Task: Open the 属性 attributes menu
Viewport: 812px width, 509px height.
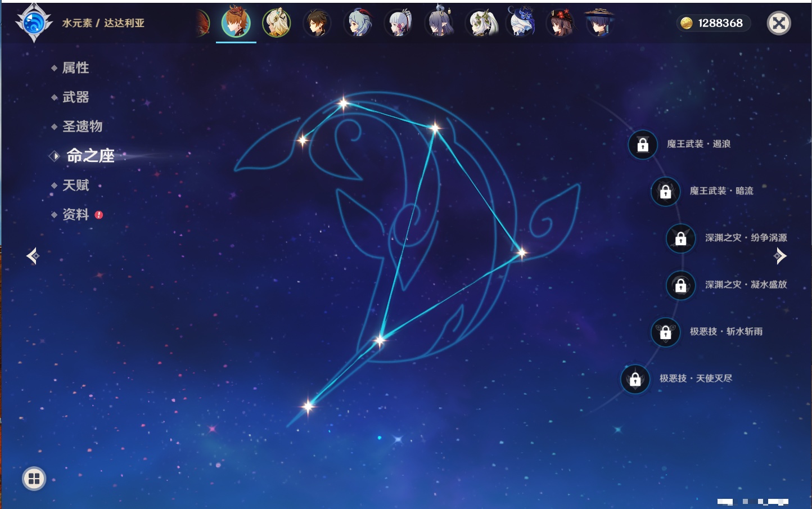Action: point(75,68)
